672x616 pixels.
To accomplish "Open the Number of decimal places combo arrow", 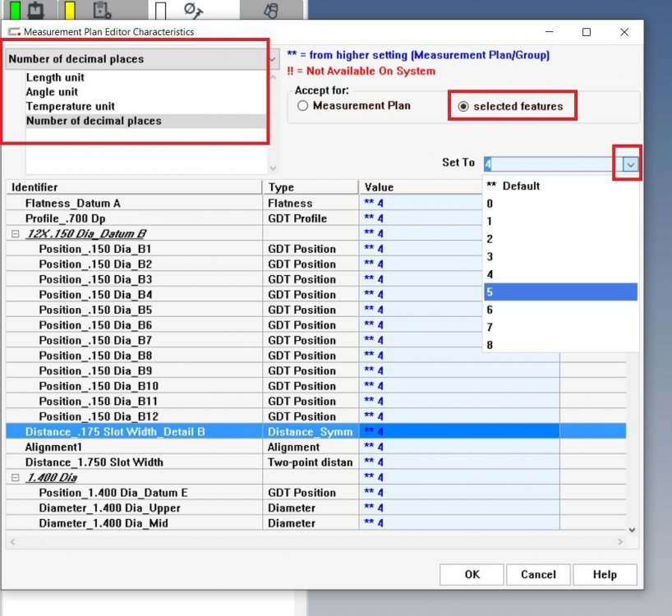I will coord(273,59).
